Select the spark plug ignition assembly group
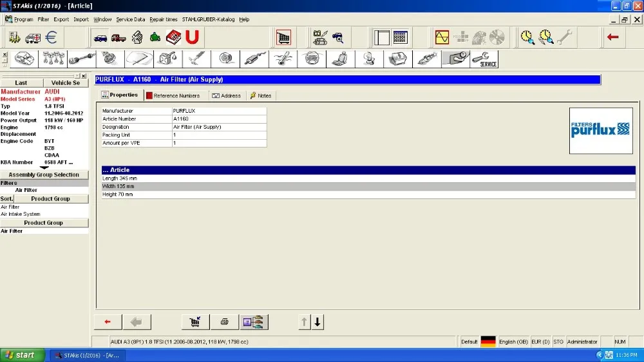The width and height of the screenshot is (644, 362). coord(427,59)
